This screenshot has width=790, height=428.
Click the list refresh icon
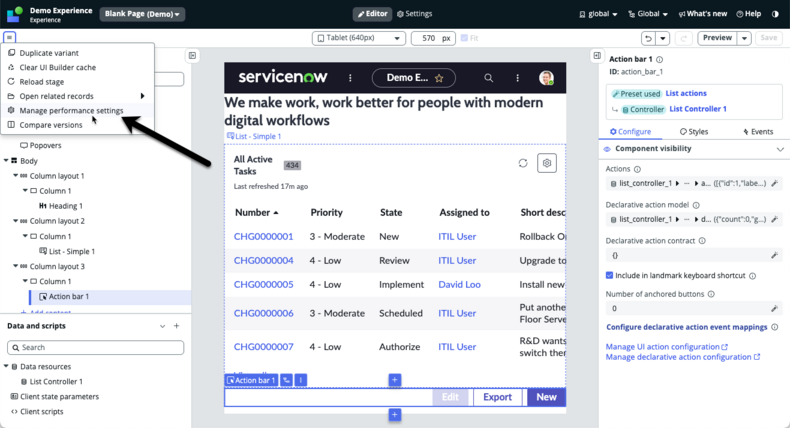point(523,163)
